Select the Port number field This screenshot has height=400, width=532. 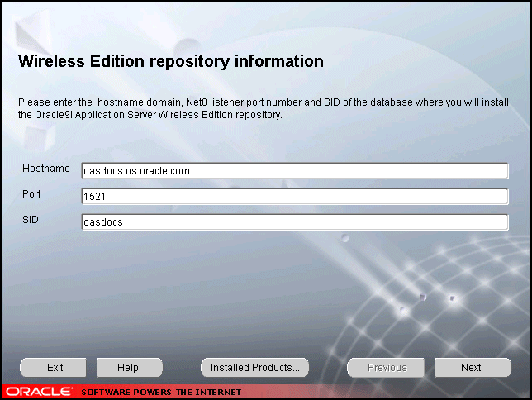pyautogui.click(x=295, y=197)
